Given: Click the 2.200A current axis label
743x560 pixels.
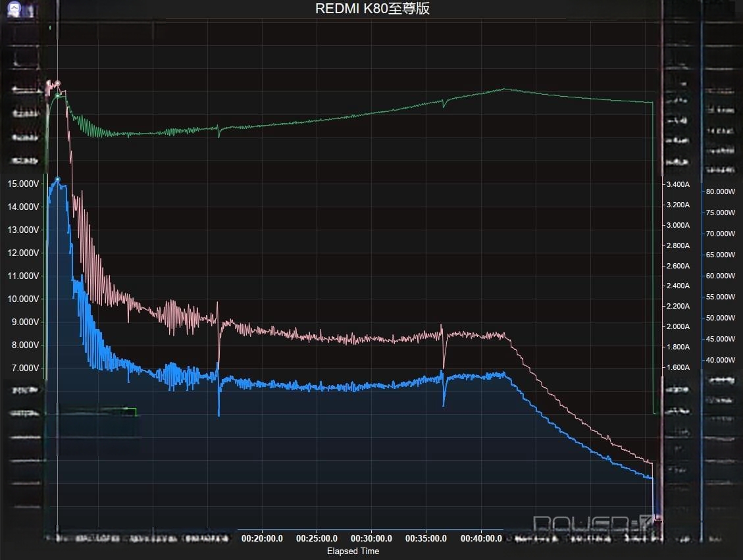Looking at the screenshot, I should pyautogui.click(x=678, y=306).
